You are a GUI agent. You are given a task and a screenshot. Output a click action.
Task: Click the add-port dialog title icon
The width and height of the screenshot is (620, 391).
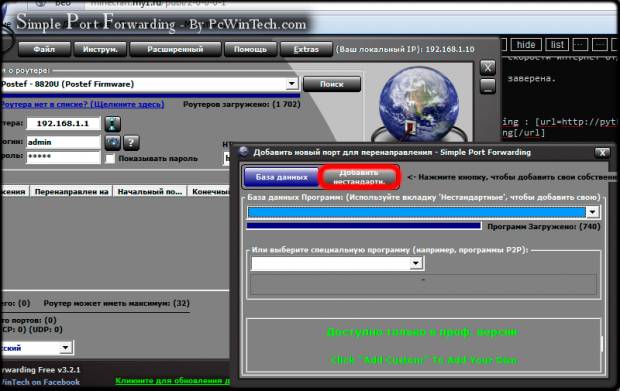click(x=244, y=152)
